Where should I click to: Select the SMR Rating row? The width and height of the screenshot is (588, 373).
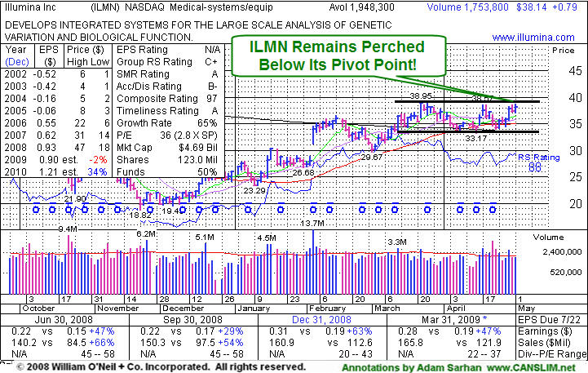167,74
